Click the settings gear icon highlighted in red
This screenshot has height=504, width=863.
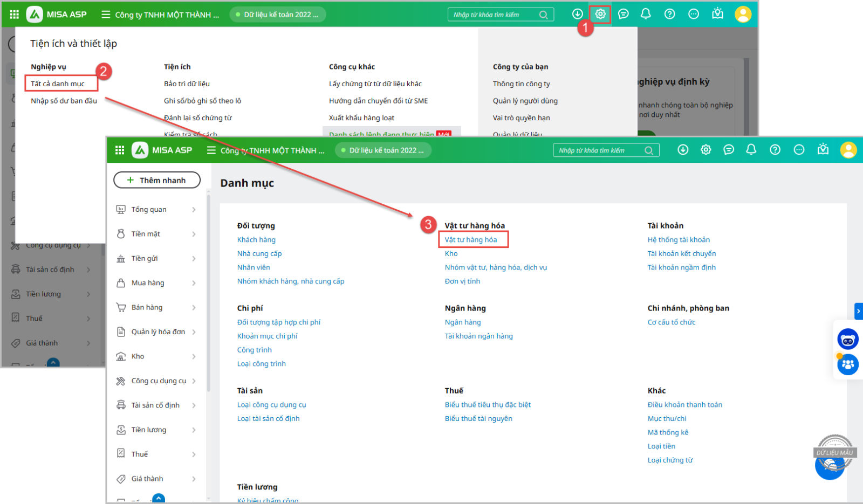[x=600, y=15]
